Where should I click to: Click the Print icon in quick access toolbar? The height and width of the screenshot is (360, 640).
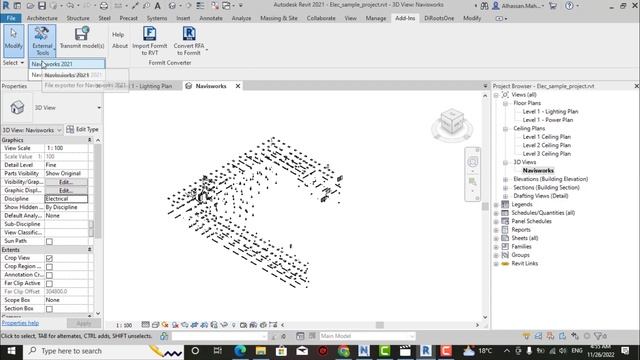104,6
